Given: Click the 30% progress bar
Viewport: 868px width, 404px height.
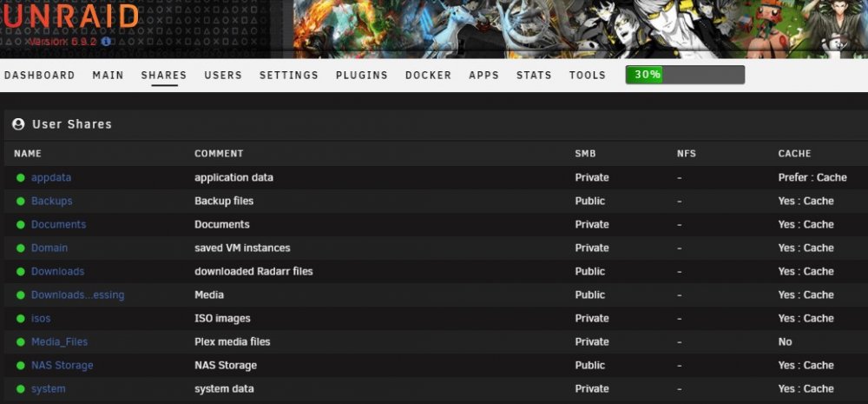Looking at the screenshot, I should click(x=685, y=75).
